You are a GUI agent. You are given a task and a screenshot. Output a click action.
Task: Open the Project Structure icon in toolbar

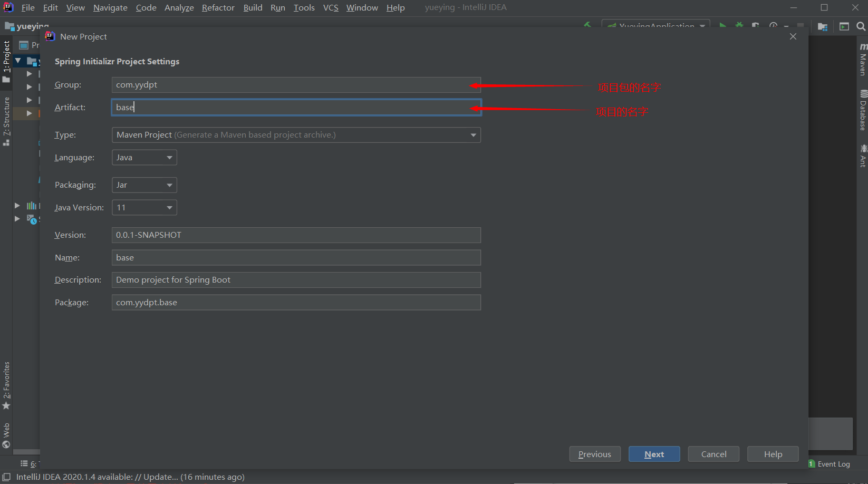point(823,26)
